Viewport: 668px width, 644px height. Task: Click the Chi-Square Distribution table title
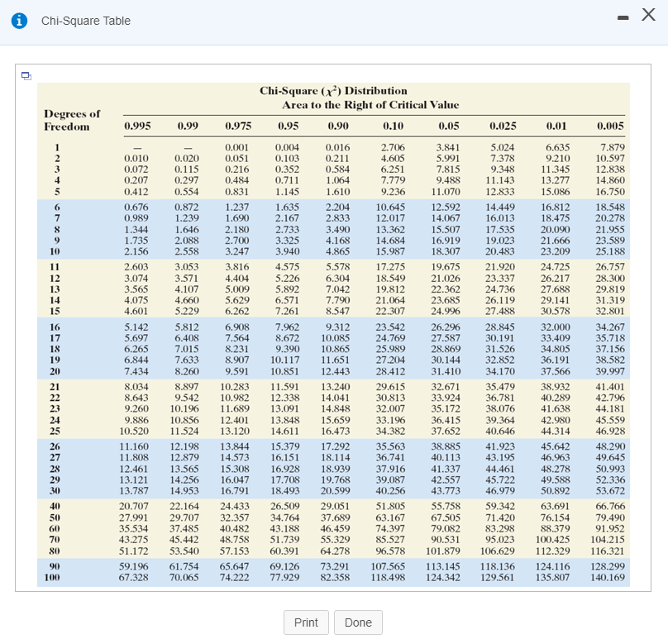point(333,91)
